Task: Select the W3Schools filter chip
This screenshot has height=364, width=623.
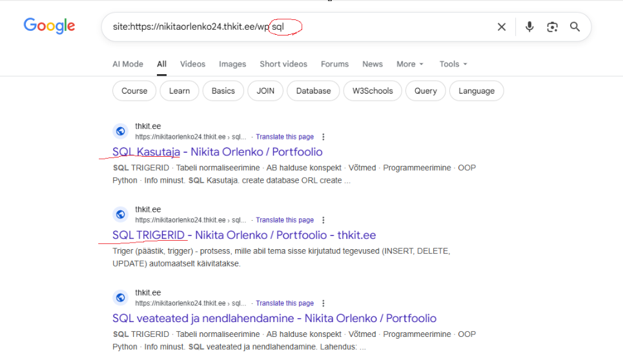Action: [x=373, y=91]
